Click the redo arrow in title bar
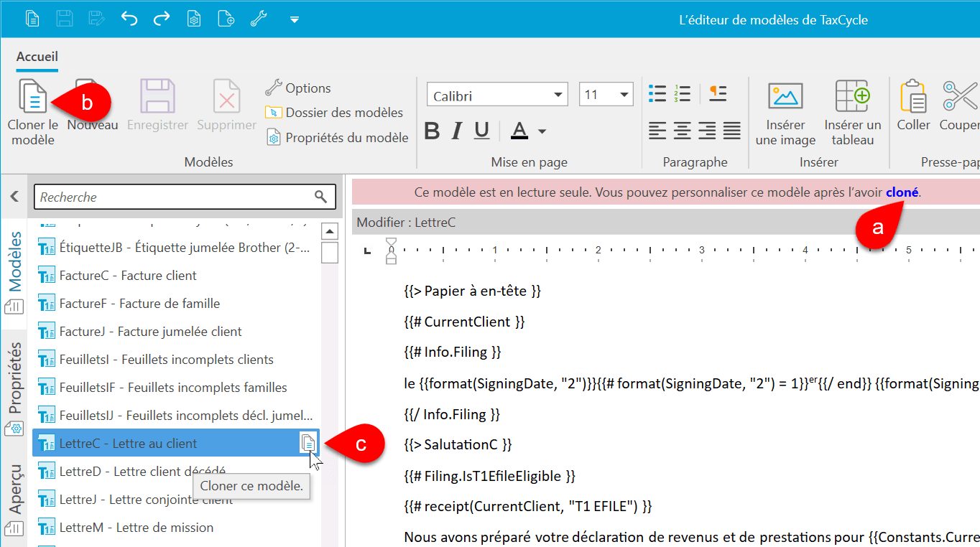The height and width of the screenshot is (547, 980). click(162, 19)
